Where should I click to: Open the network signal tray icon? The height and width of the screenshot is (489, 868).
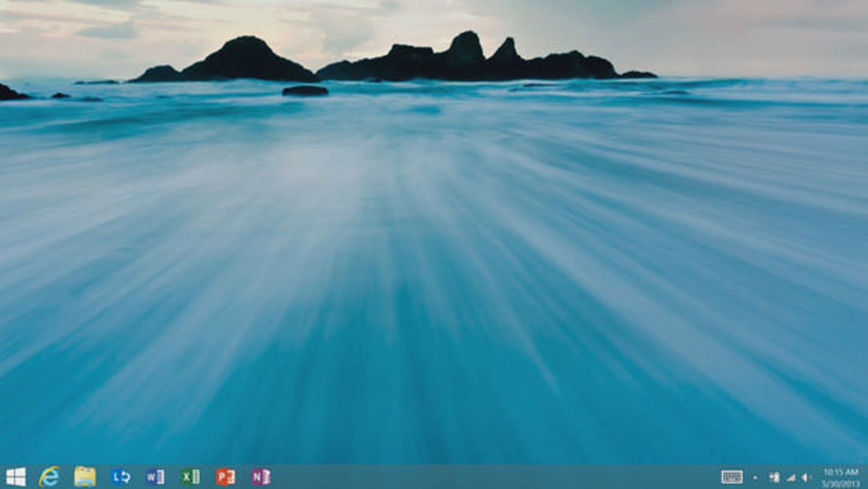click(791, 477)
